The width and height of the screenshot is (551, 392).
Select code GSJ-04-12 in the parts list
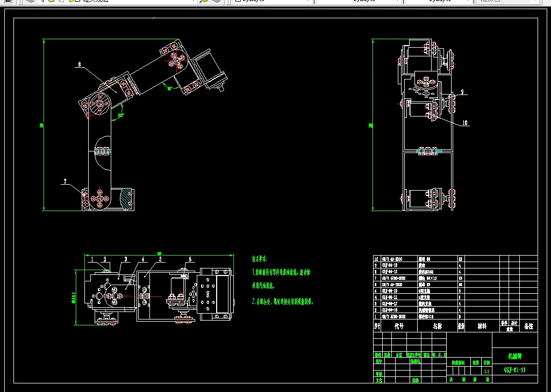[390, 272]
